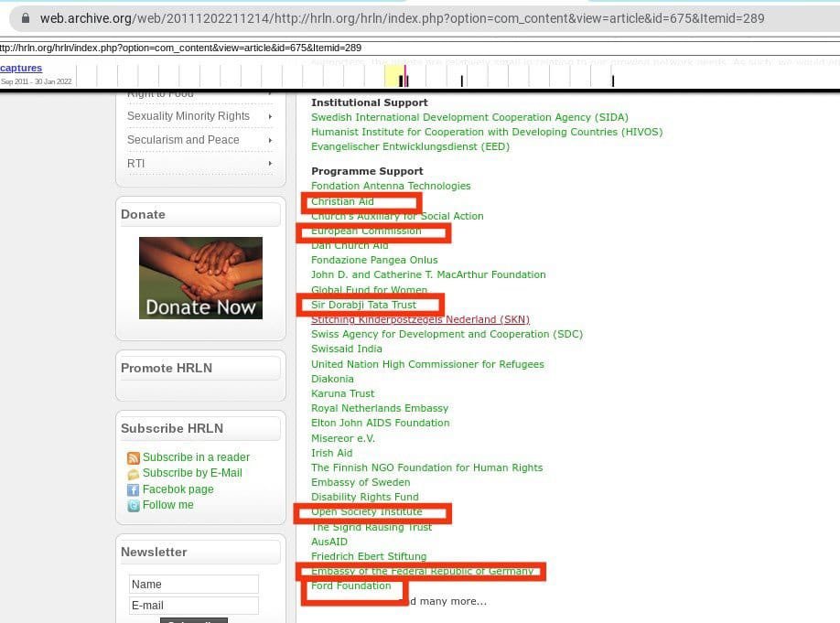This screenshot has width=840, height=623.
Task: Click the RSS feed icon
Action: 134,458
